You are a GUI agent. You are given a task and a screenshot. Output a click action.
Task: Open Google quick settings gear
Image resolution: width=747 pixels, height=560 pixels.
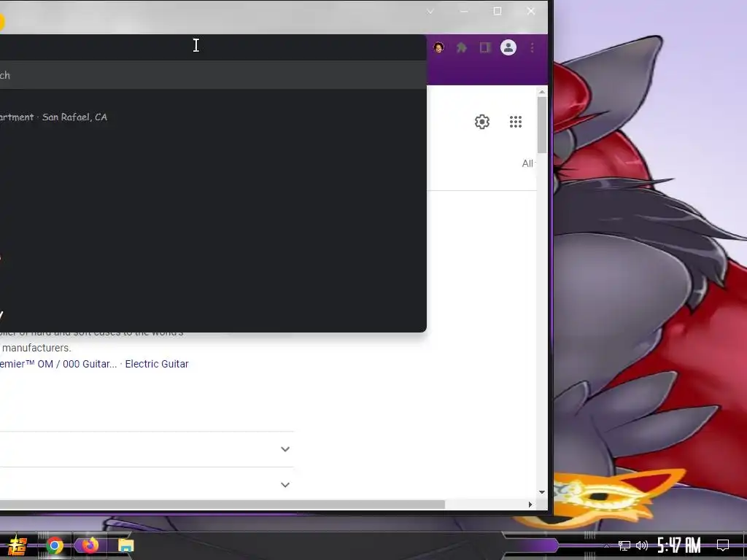click(482, 122)
